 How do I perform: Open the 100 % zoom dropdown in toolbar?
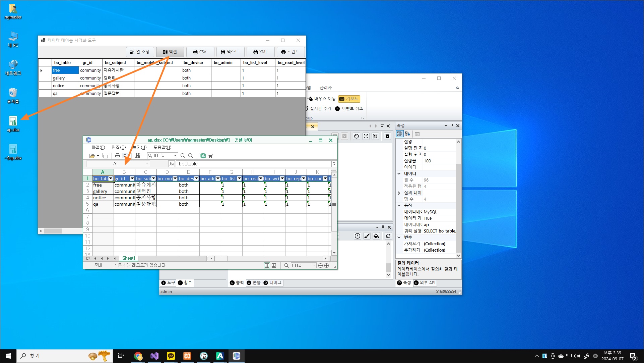point(175,156)
